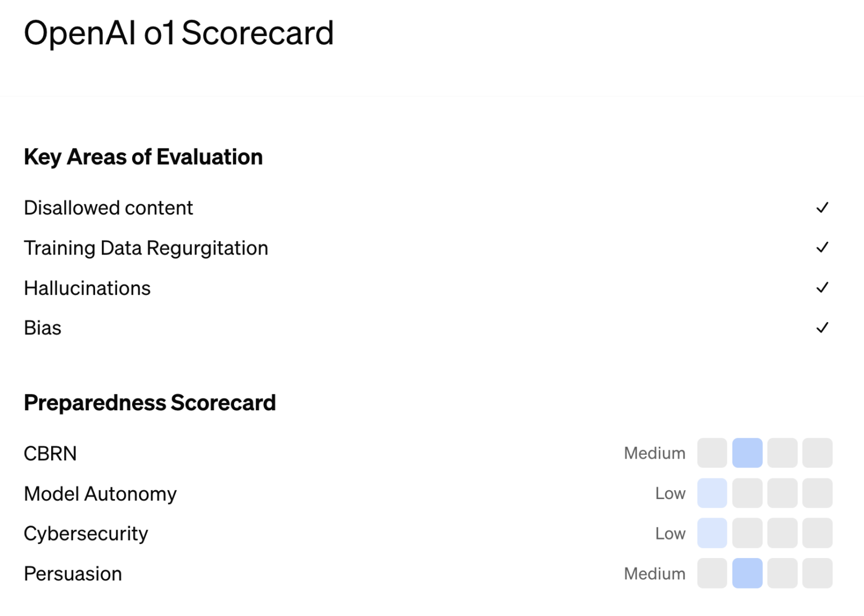Click the Medium rating text for CBRN

654,453
